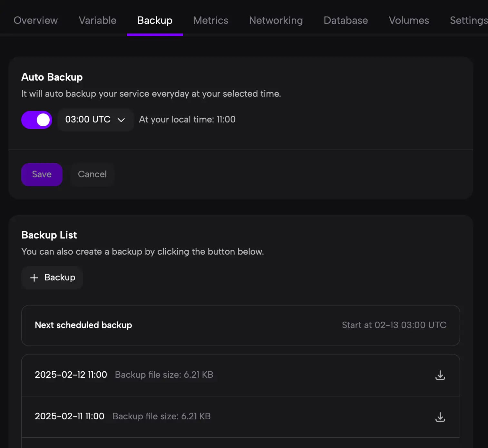The height and width of the screenshot is (448, 488).
Task: Go to the Metrics tab
Action: click(x=211, y=20)
